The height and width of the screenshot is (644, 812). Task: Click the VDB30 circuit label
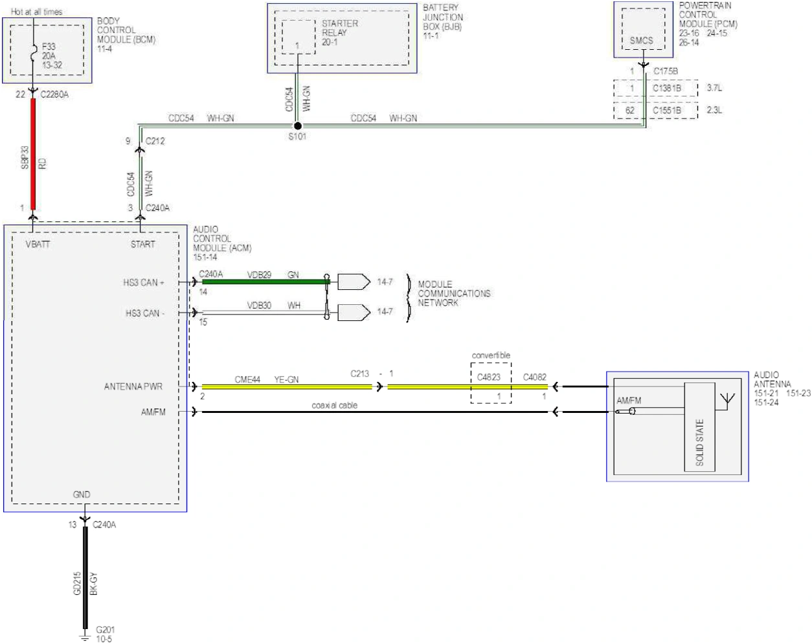coord(259,305)
